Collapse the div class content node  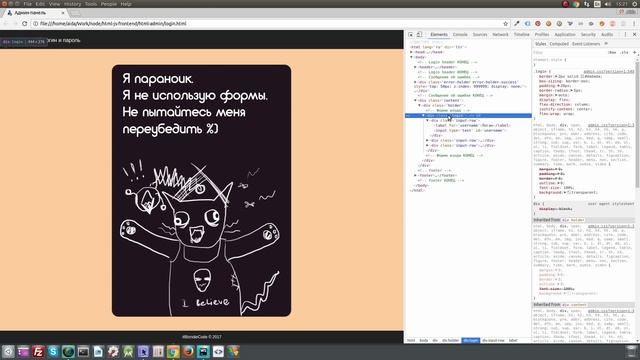pos(416,100)
